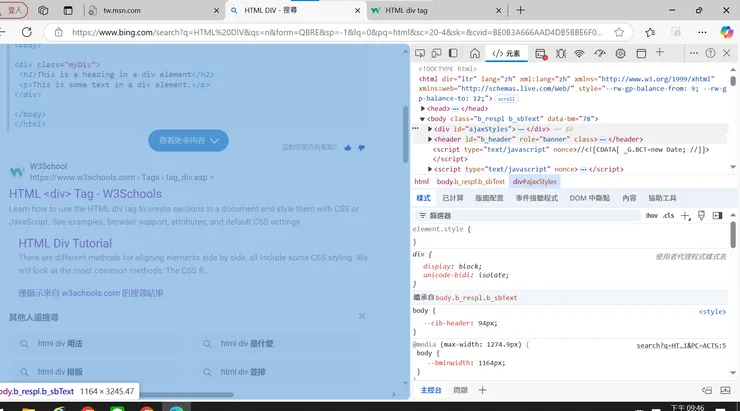Toggle element state with :hov
Screen dimensions: 740x411
click(652, 216)
